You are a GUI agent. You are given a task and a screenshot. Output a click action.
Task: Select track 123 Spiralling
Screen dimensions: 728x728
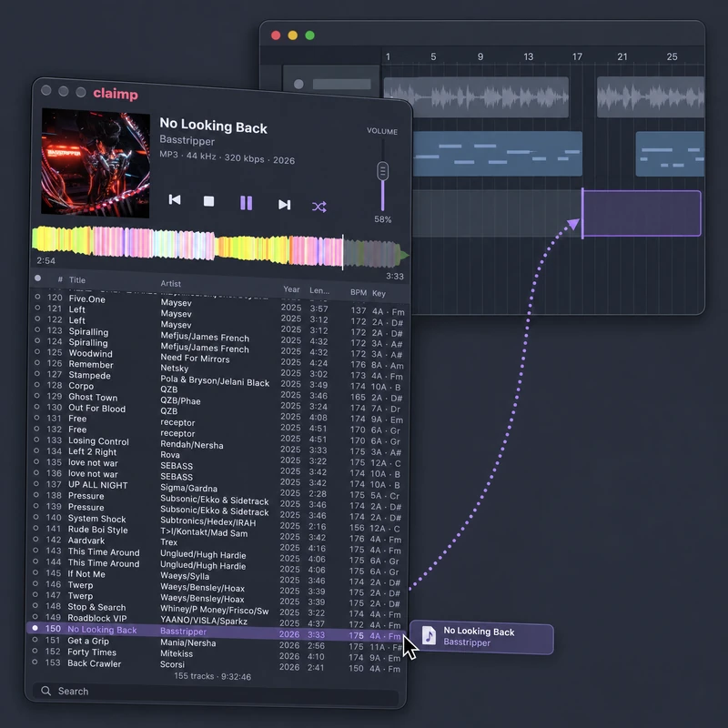(217, 338)
